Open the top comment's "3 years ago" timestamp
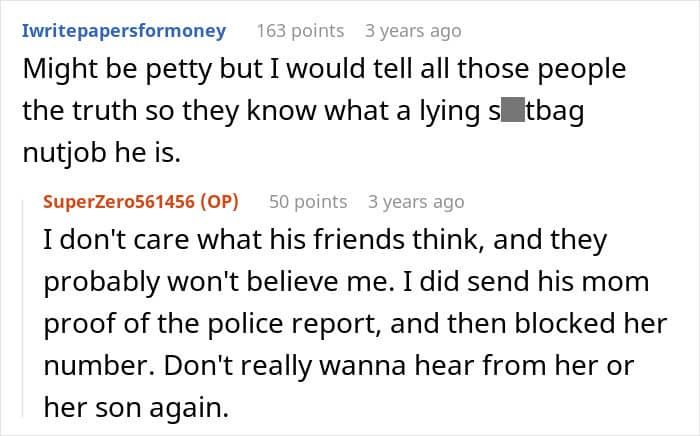 [x=413, y=31]
